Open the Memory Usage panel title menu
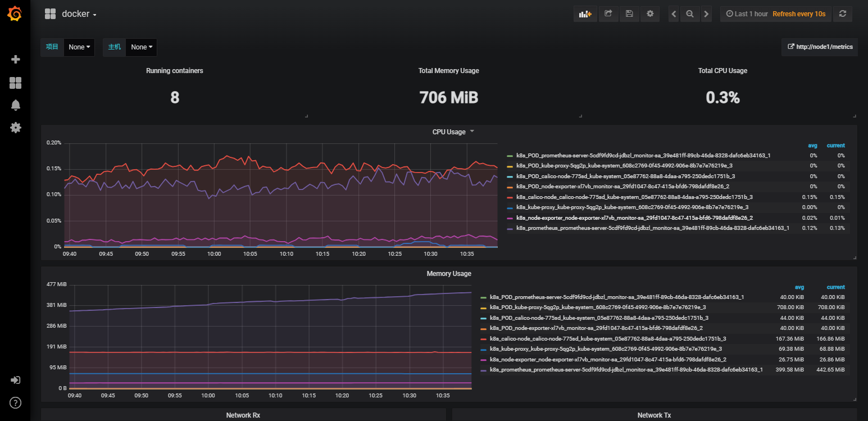The height and width of the screenshot is (421, 868). pos(449,274)
